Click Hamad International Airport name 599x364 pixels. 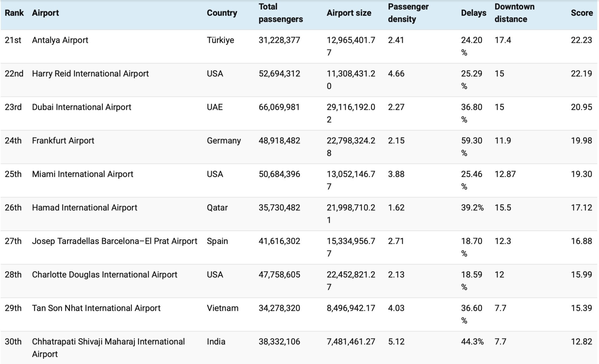coord(85,208)
